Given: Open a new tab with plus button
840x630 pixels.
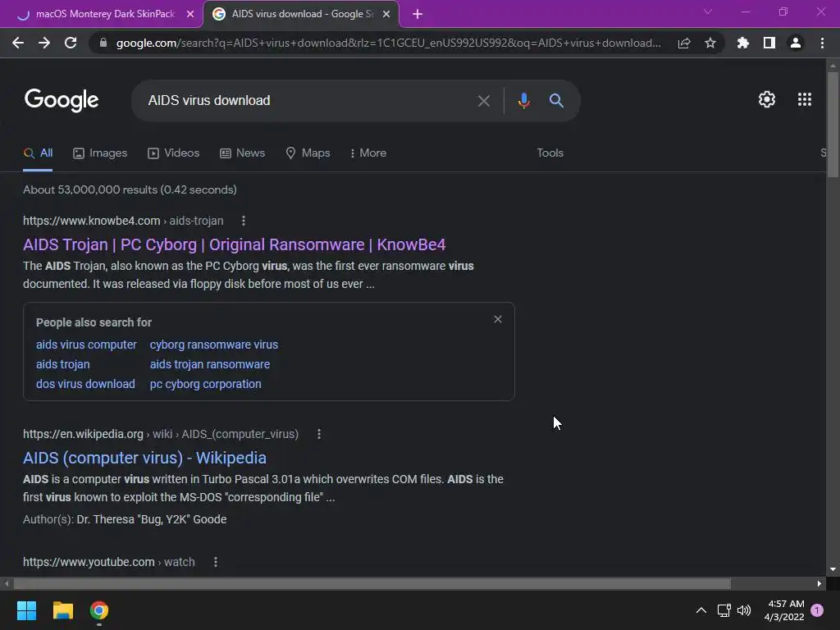Looking at the screenshot, I should click(x=418, y=14).
